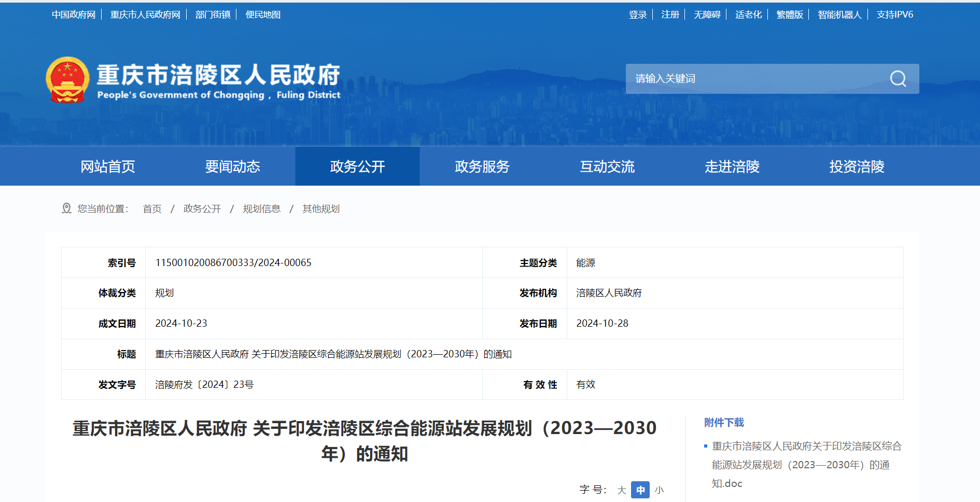
Task: Select small font size 小
Action: 660,490
